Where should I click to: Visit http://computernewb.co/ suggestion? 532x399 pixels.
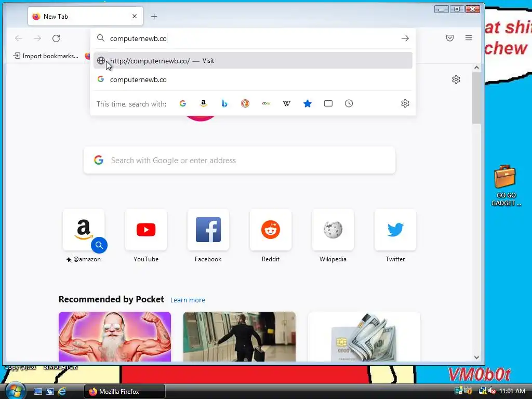coord(253,61)
